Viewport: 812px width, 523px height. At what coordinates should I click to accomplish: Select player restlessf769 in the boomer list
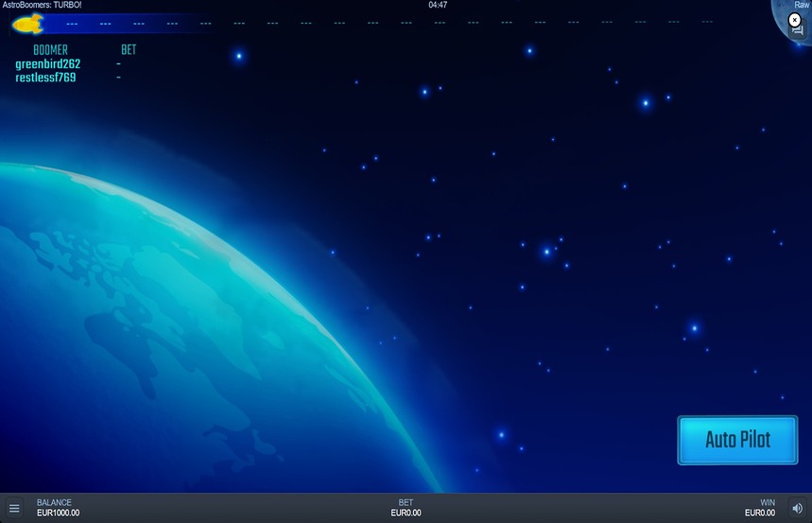coord(45,78)
